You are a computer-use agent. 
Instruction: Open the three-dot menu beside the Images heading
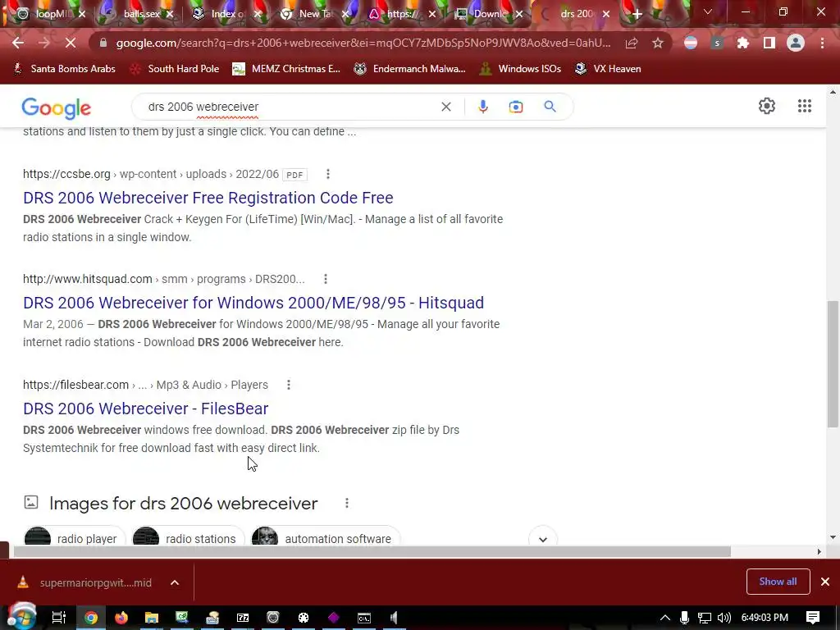tap(347, 503)
